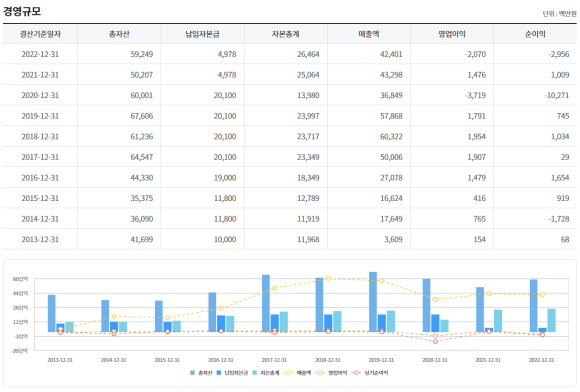Select the 2019-12-31 date cell in table

(40, 116)
